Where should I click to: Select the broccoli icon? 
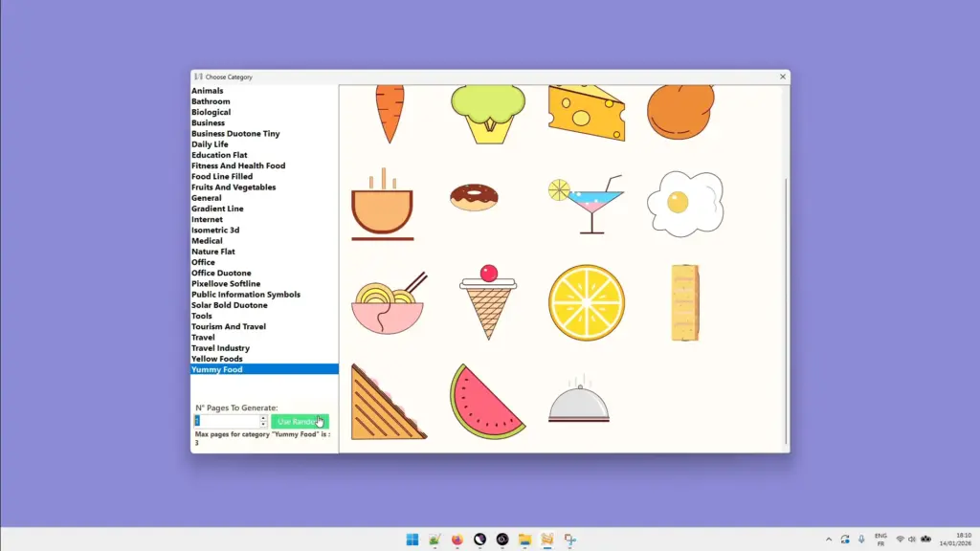click(x=489, y=110)
